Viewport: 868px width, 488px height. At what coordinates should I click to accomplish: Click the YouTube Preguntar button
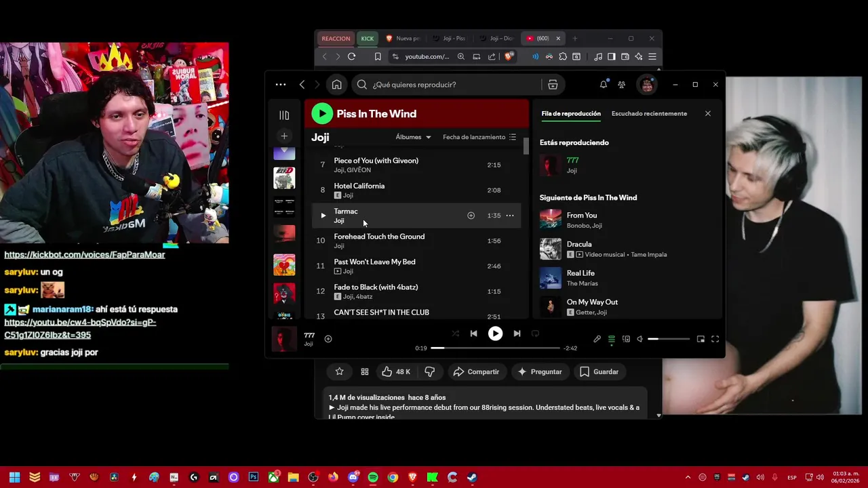click(x=540, y=371)
